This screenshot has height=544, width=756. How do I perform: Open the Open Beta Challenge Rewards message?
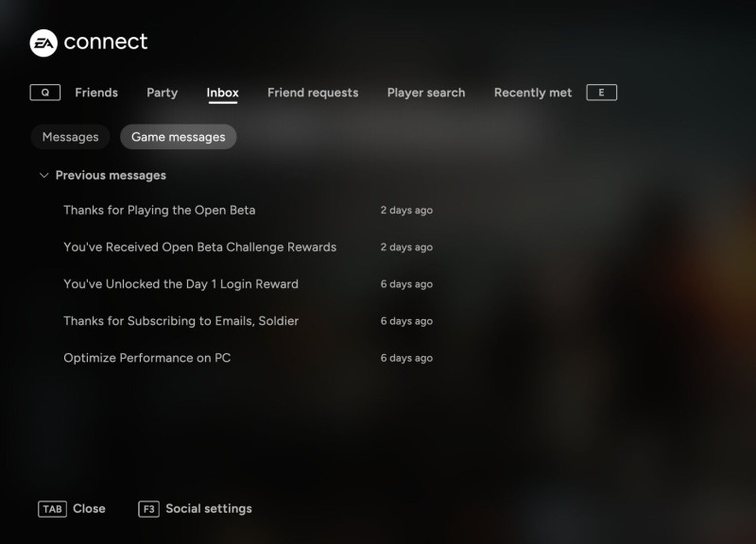(x=199, y=247)
